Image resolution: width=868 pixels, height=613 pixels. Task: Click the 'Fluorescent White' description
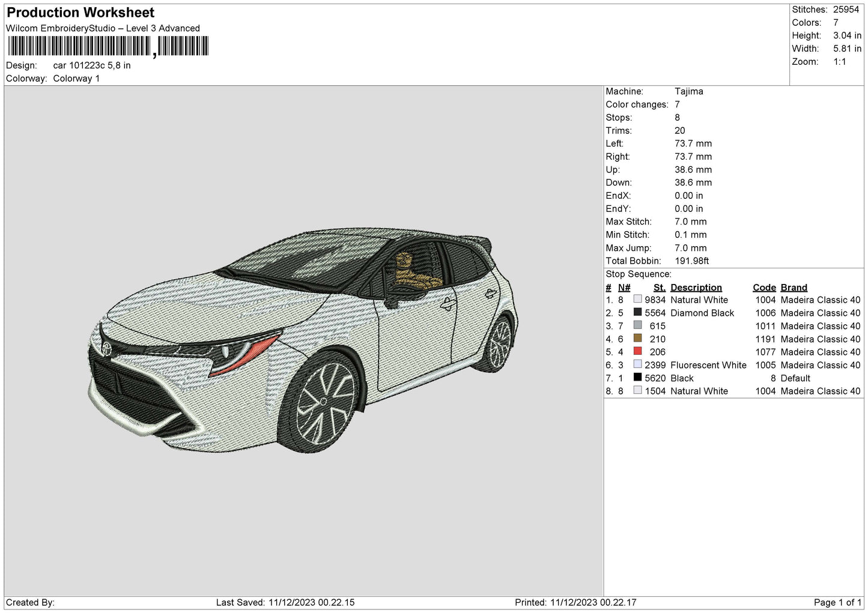pos(708,365)
